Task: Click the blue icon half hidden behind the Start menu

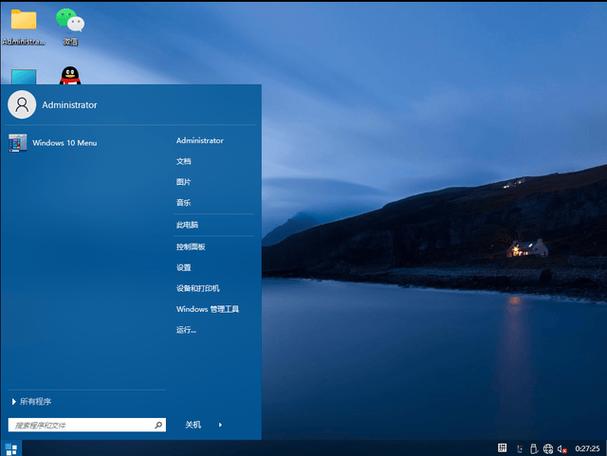Action: [24, 77]
